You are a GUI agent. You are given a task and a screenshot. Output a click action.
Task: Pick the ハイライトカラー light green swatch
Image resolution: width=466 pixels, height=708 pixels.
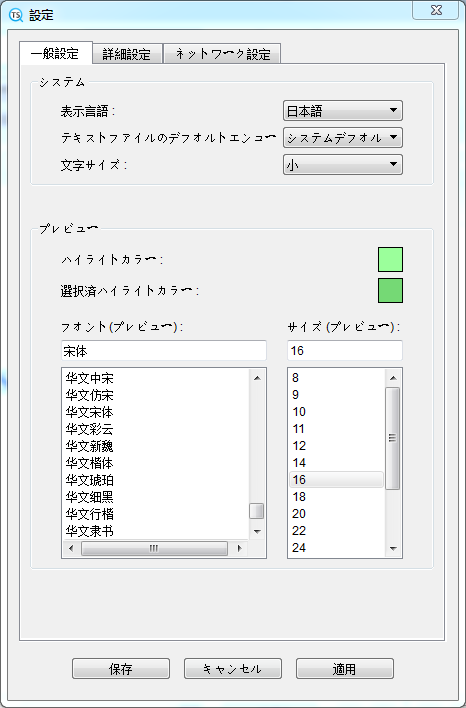[x=390, y=260]
